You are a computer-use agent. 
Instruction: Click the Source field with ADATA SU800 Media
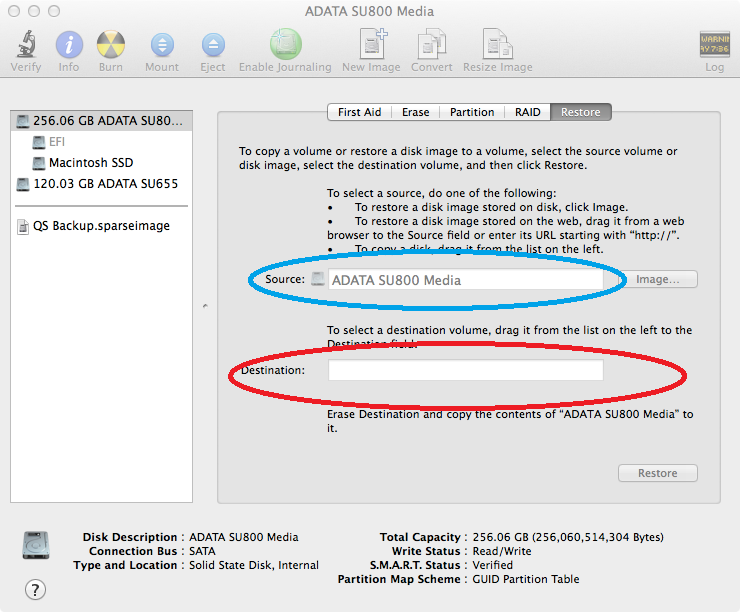click(x=466, y=280)
